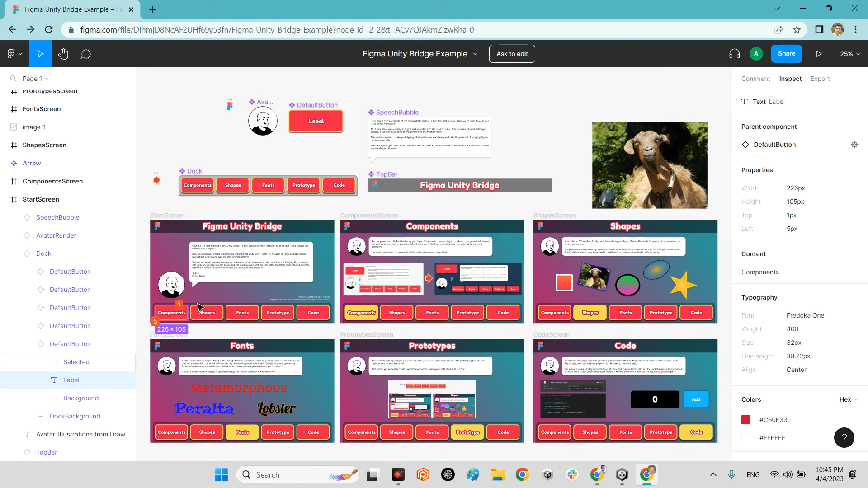Viewport: 868px width, 488px height.
Task: Open the 25% zoom dropdown
Action: click(850, 54)
